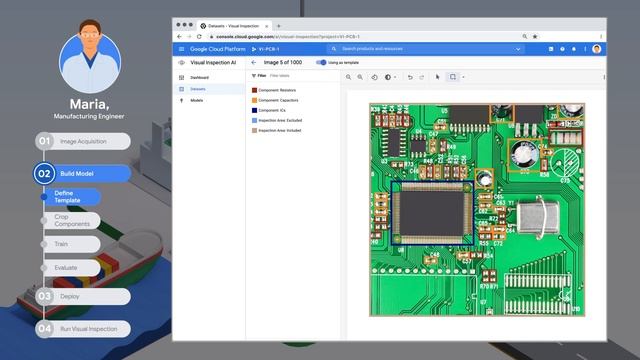The image size is (640, 360).
Task: Click the Deploy step 03
Action: [x=83, y=296]
